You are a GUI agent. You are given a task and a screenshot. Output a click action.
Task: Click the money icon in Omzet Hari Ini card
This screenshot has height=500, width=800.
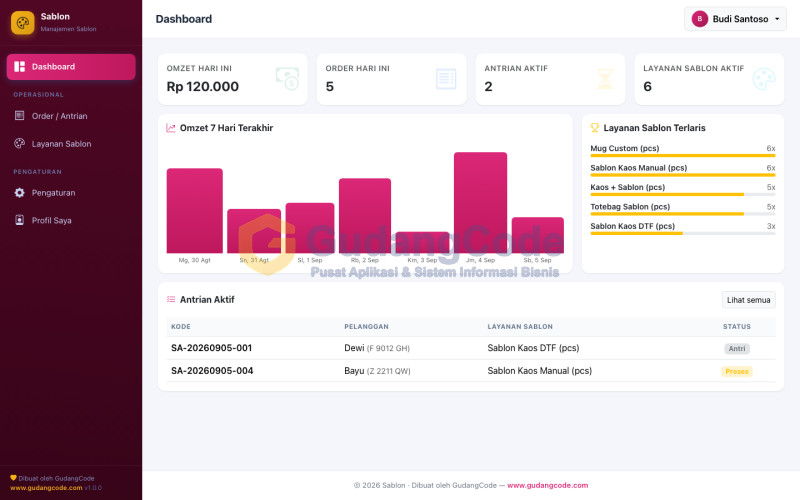[x=287, y=79]
